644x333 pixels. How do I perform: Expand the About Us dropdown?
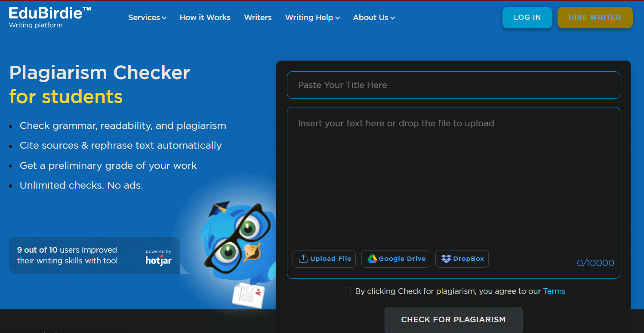[374, 18]
